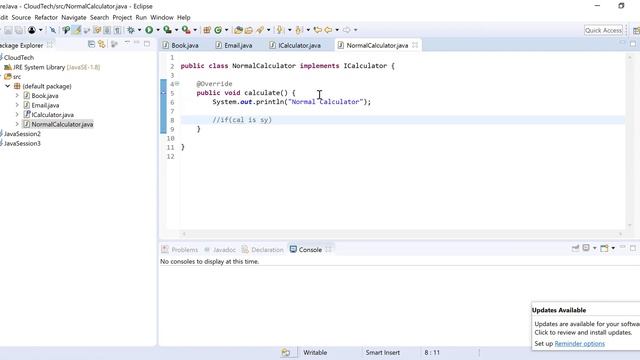Click the Search flashlight toolbar icon
The image size is (640, 360).
260,30
